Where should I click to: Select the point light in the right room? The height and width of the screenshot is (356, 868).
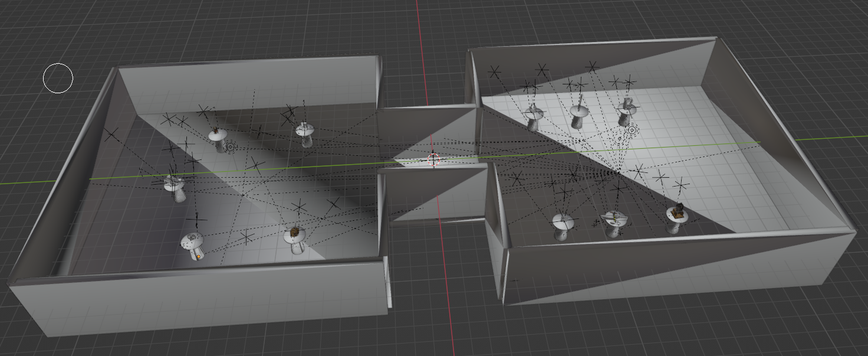tap(632, 130)
